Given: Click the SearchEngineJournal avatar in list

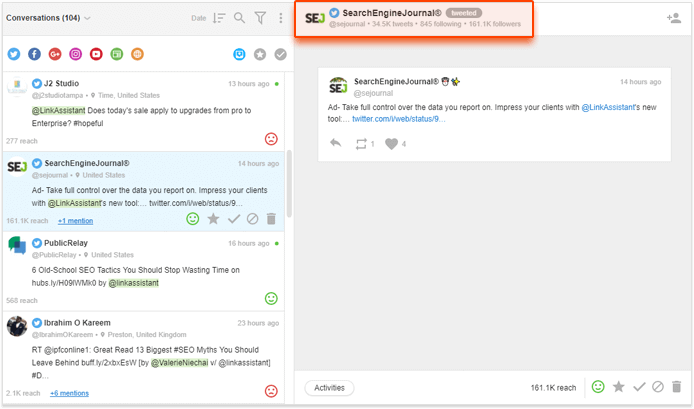Looking at the screenshot, I should [17, 166].
